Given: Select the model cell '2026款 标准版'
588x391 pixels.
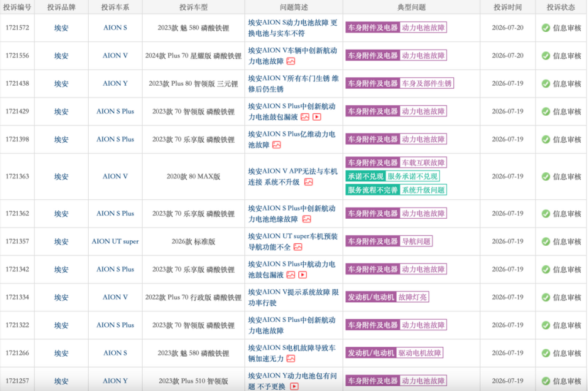Looking at the screenshot, I should [x=193, y=241].
